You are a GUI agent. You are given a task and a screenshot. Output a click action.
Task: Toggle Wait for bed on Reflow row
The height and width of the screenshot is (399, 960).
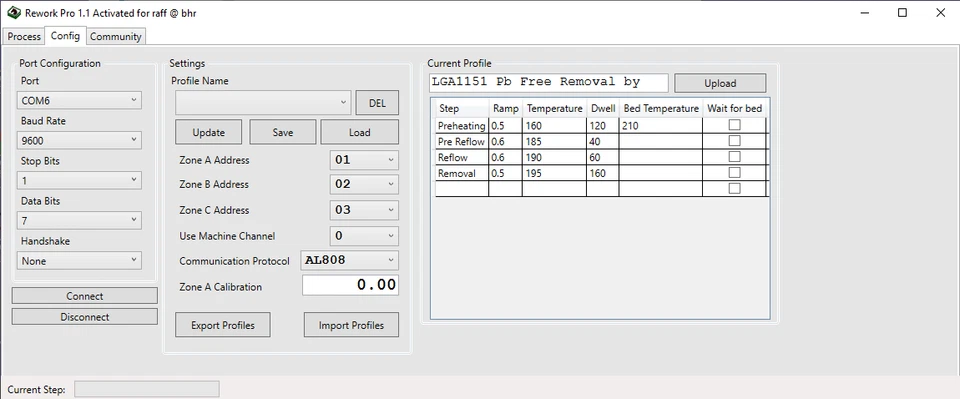734,157
